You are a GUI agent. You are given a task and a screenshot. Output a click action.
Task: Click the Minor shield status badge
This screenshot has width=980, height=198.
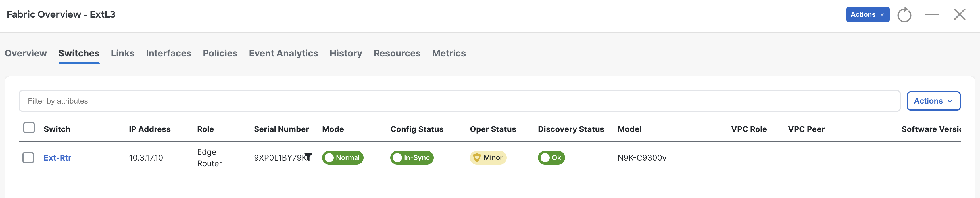(x=488, y=158)
